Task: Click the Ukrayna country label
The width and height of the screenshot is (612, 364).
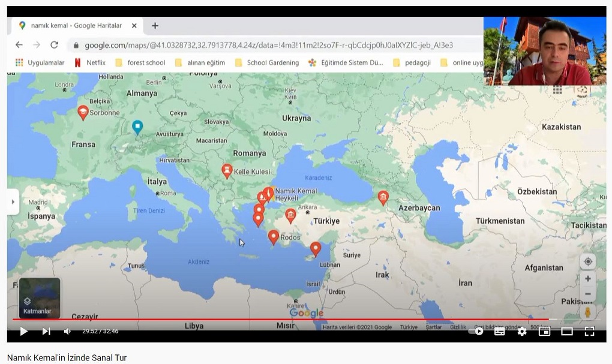Action: pyautogui.click(x=296, y=118)
